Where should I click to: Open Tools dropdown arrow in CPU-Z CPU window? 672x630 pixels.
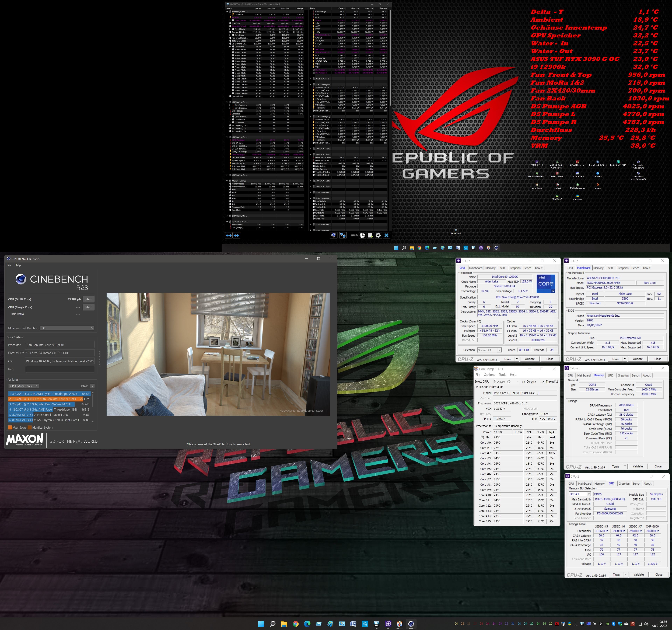point(516,359)
